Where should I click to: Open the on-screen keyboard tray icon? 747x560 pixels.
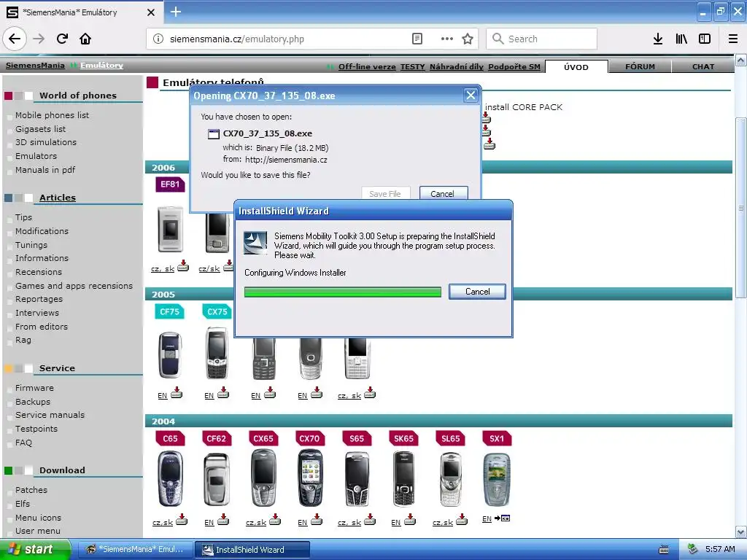click(664, 550)
